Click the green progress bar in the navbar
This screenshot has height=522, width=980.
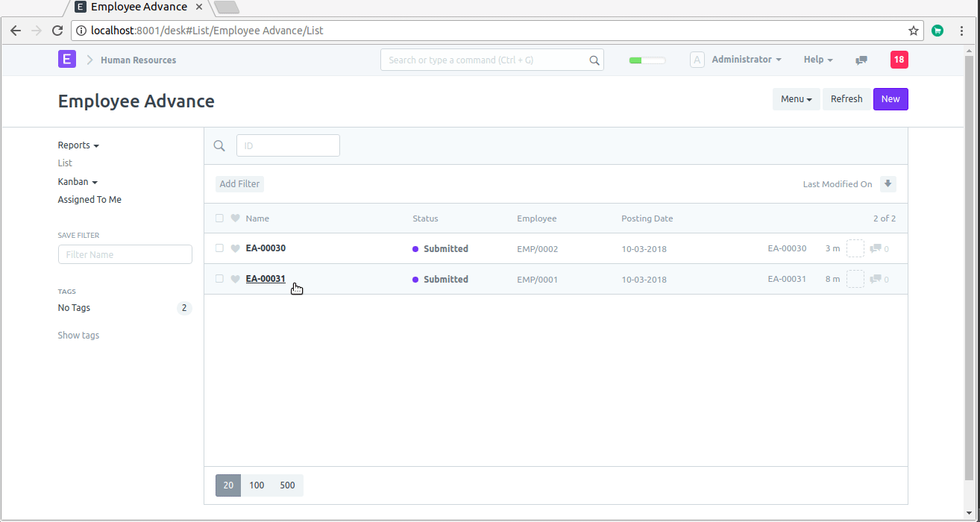pyautogui.click(x=647, y=60)
